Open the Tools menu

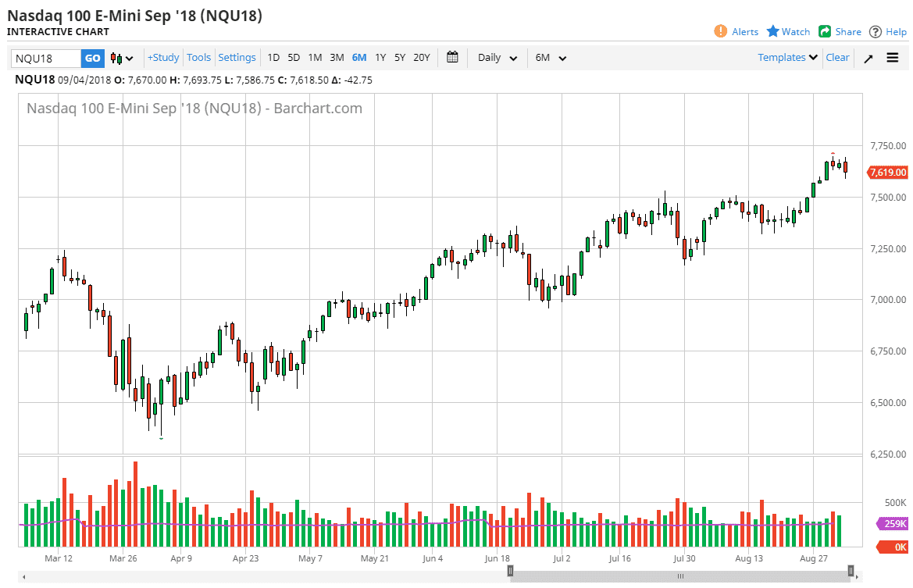tap(198, 57)
